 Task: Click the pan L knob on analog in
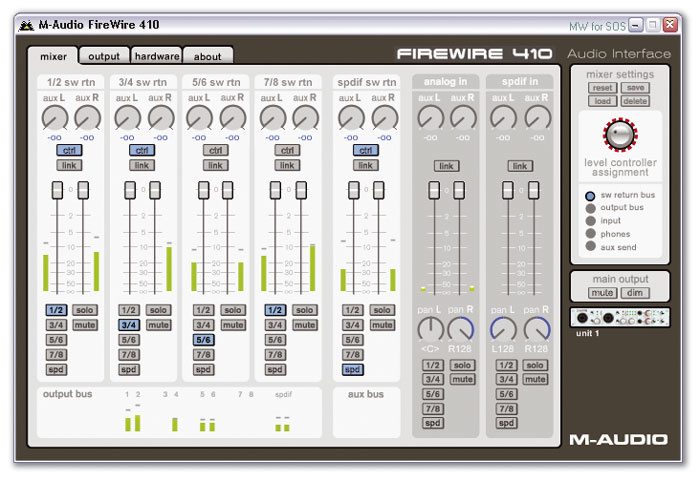click(430, 329)
